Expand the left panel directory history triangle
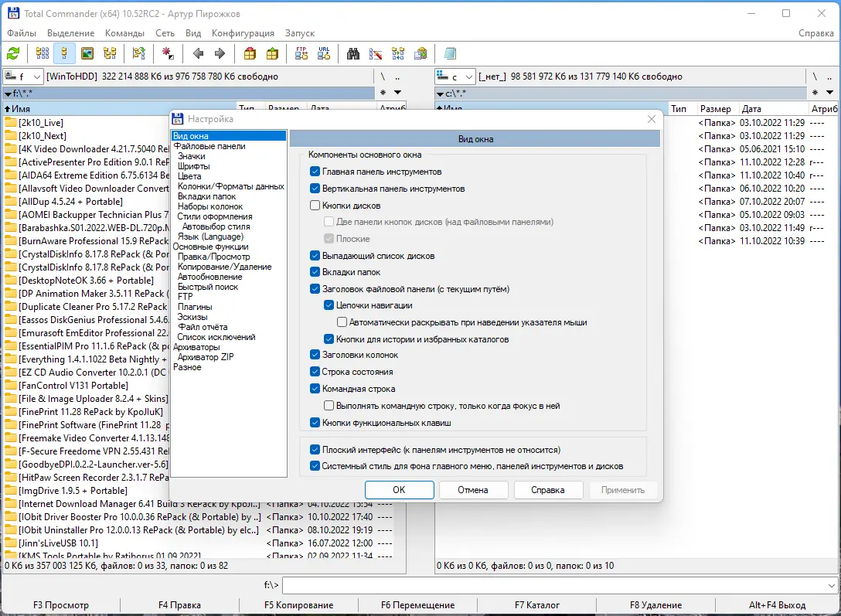The width and height of the screenshot is (841, 616). [x=397, y=93]
